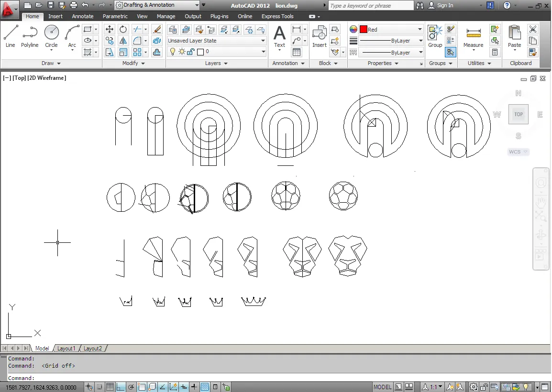Switch to the Annotate ribbon tab

pos(83,16)
